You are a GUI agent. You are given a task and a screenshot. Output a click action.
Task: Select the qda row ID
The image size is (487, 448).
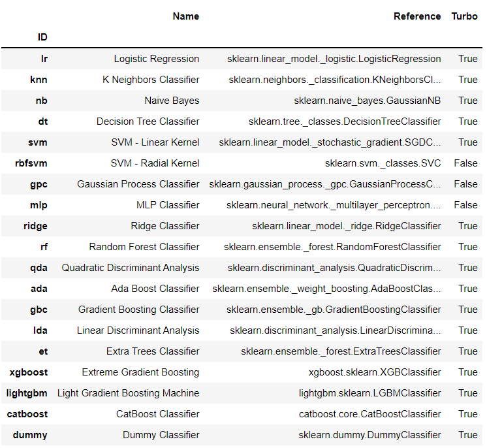[x=39, y=268]
